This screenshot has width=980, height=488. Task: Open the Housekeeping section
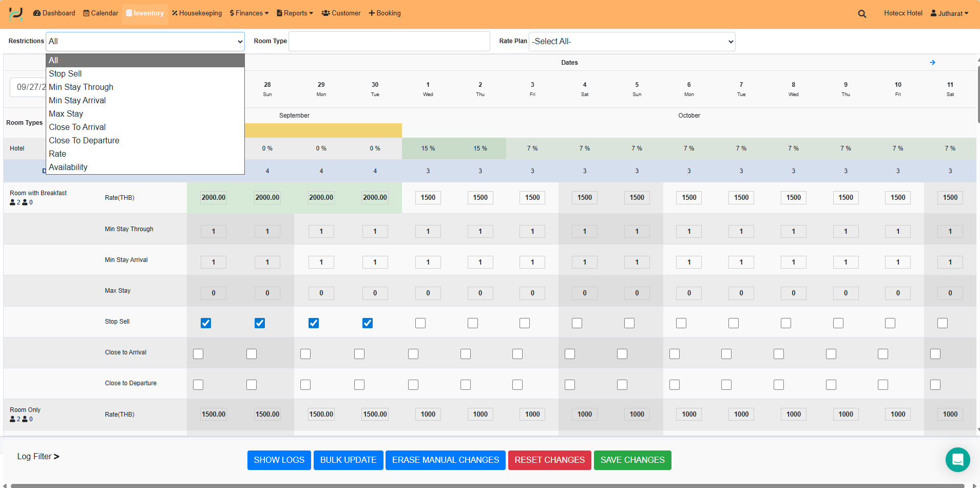click(197, 13)
